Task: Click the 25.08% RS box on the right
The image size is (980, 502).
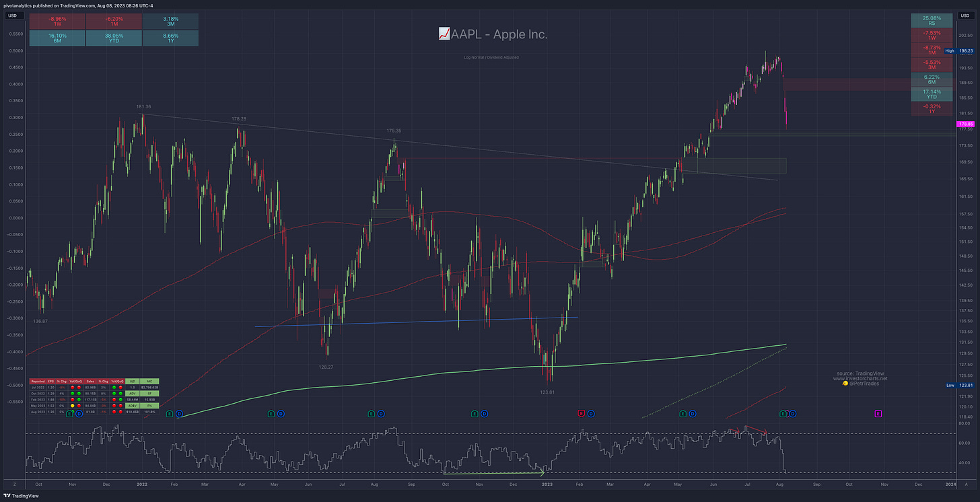Action: point(932,21)
